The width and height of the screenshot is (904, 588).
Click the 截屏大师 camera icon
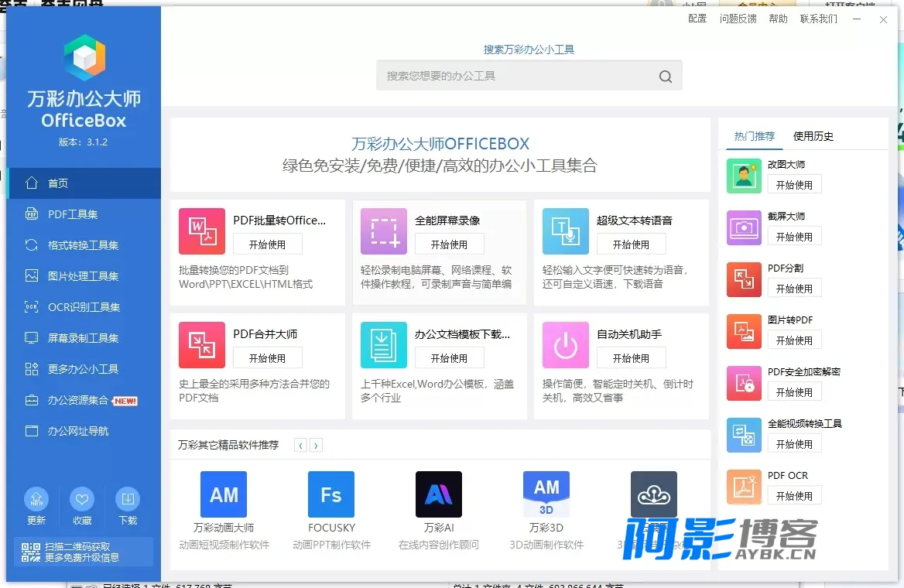pos(744,227)
